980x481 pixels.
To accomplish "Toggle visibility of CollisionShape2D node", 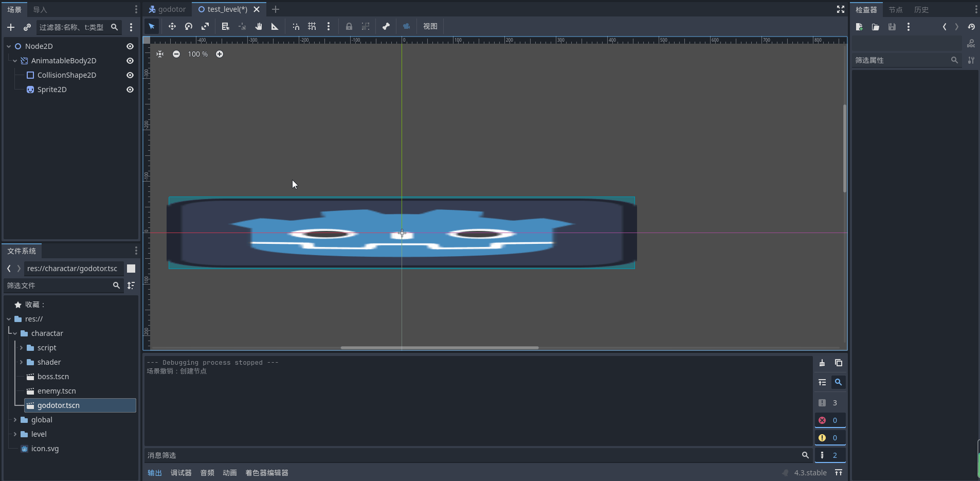I will click(130, 75).
